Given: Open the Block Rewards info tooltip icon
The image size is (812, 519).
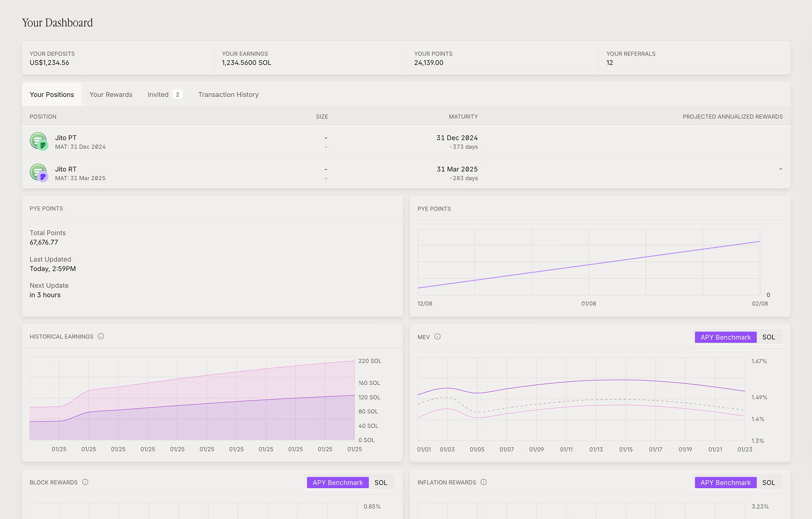Looking at the screenshot, I should pyautogui.click(x=85, y=482).
